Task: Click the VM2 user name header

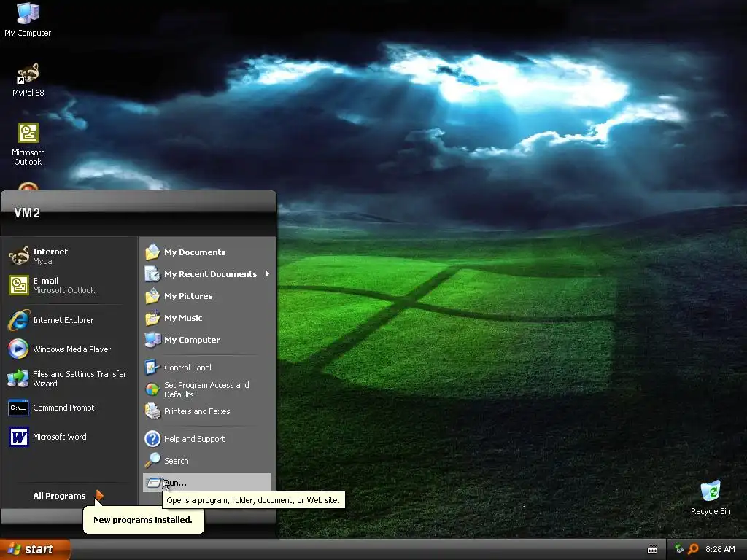Action: pyautogui.click(x=27, y=213)
